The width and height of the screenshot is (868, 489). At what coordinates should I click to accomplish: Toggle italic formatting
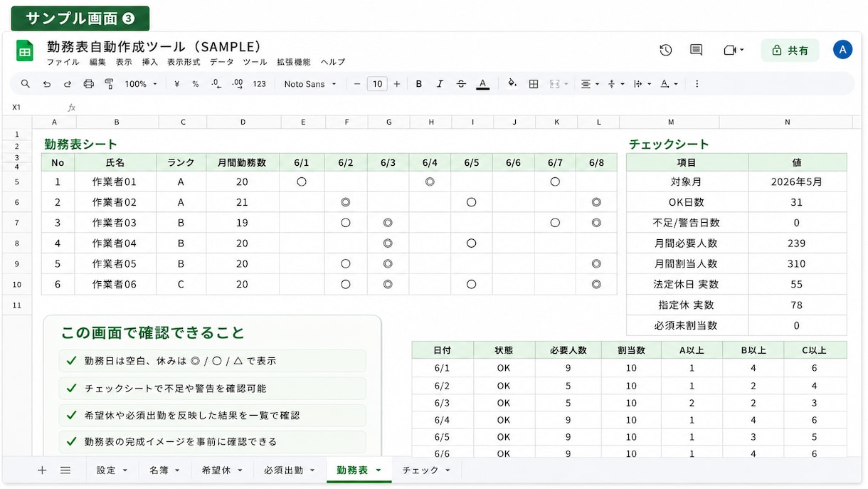point(440,84)
